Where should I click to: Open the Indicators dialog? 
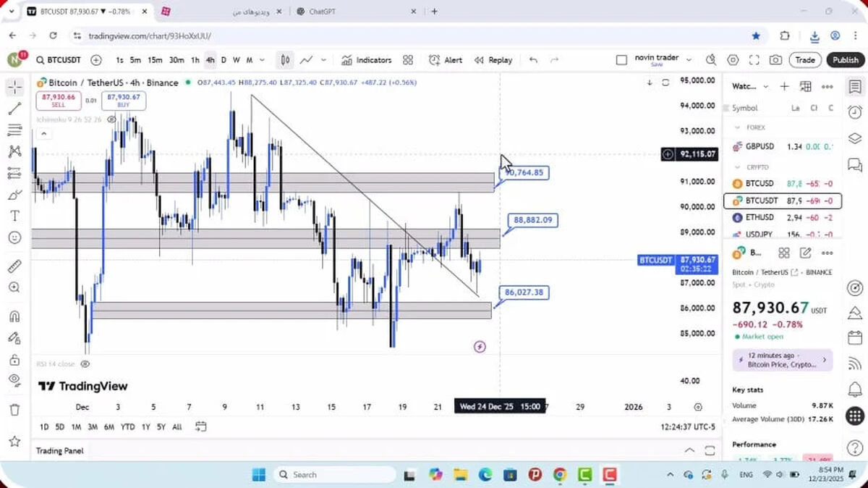pos(367,60)
